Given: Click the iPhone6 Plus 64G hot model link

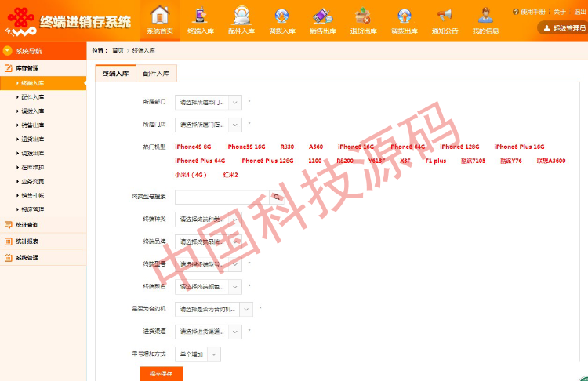Looking at the screenshot, I should click(x=200, y=161).
